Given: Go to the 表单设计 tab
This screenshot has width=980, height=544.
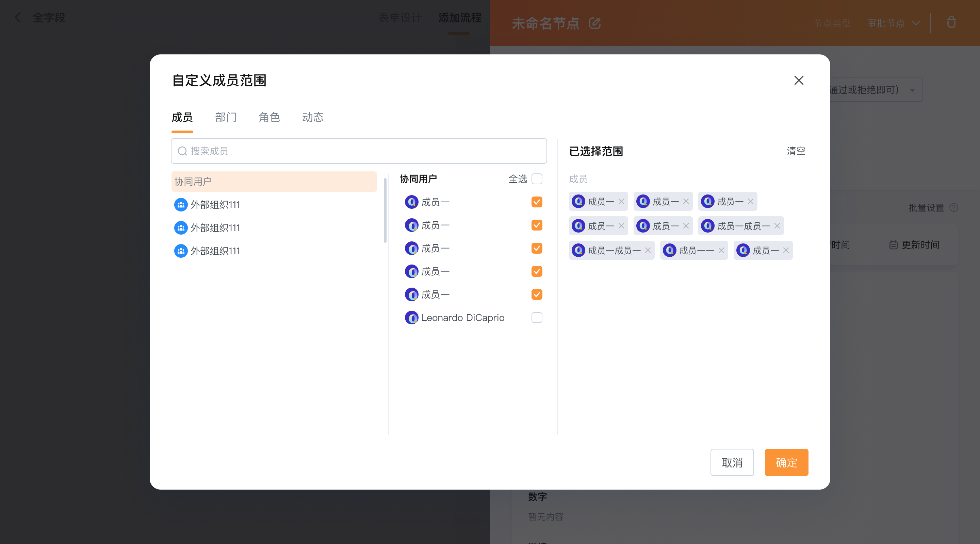Looking at the screenshot, I should [x=400, y=17].
